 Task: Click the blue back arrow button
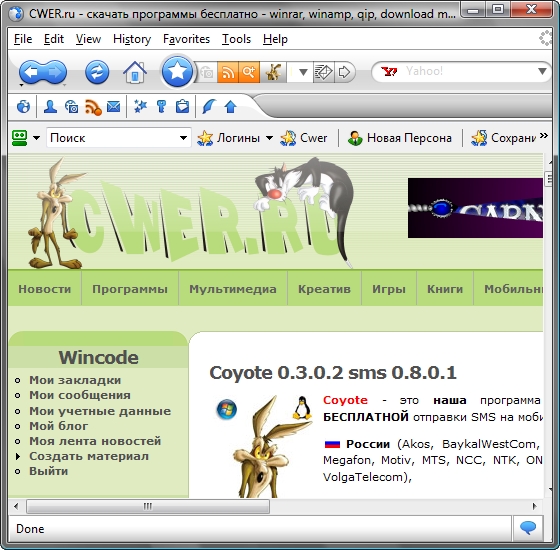[31, 72]
